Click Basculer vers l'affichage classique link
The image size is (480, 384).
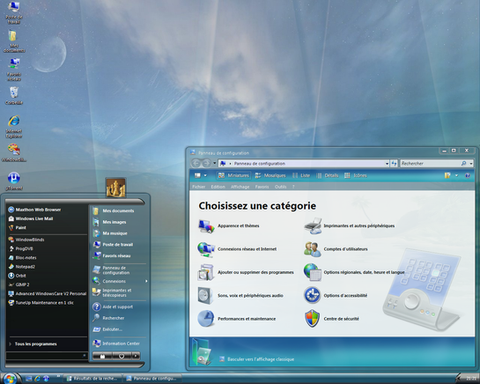[x=261, y=359]
